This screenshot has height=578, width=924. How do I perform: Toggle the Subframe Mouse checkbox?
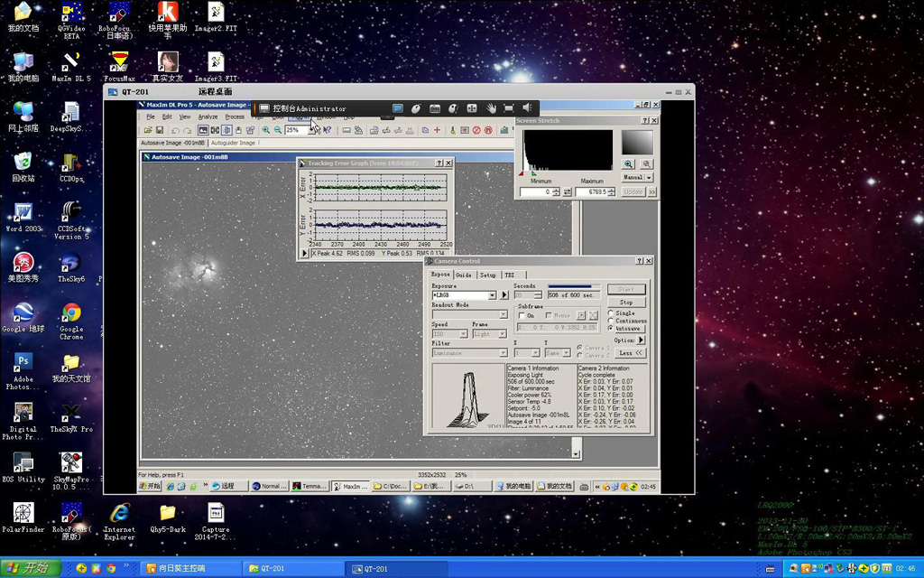click(549, 315)
